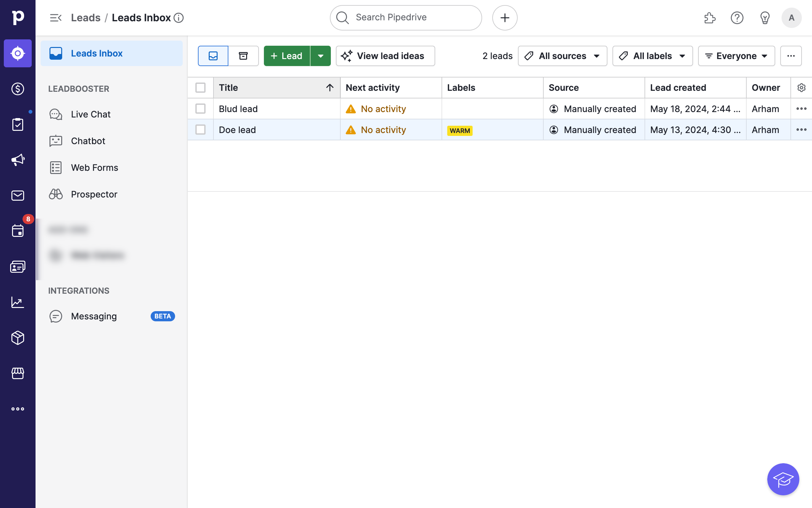Open the Contacts card icon
The width and height of the screenshot is (812, 508).
pyautogui.click(x=18, y=267)
